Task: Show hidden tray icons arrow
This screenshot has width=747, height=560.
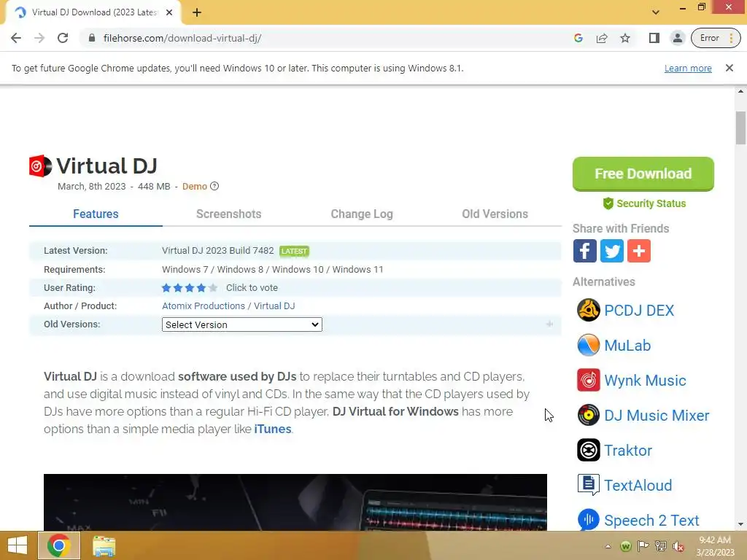Action: point(608,546)
